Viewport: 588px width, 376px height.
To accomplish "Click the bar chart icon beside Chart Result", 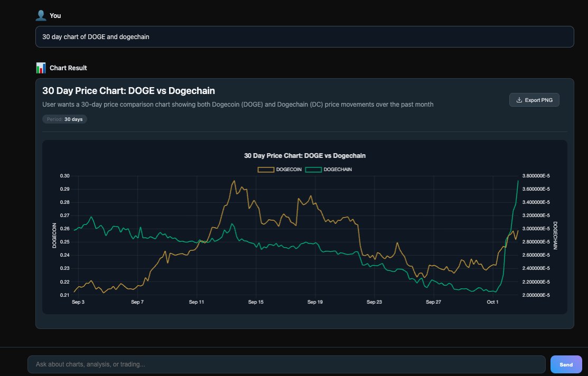I will point(41,68).
